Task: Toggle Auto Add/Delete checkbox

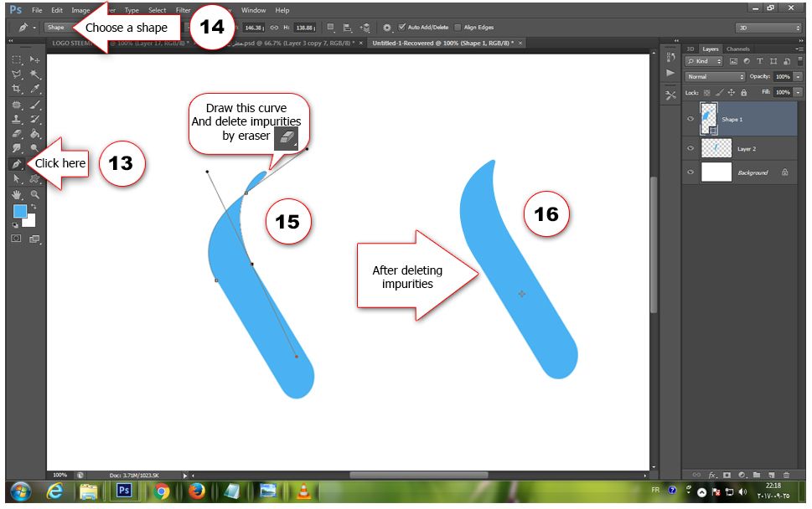Action: tap(402, 27)
